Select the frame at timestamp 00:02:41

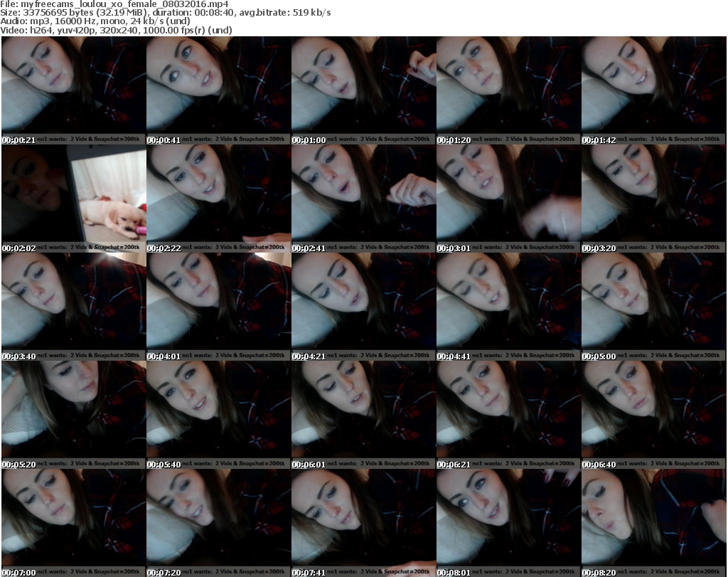(x=363, y=198)
